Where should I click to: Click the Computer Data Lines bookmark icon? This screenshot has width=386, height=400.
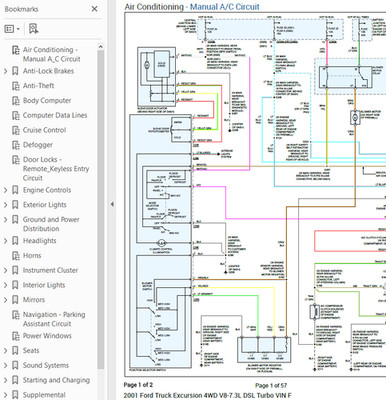15,115
